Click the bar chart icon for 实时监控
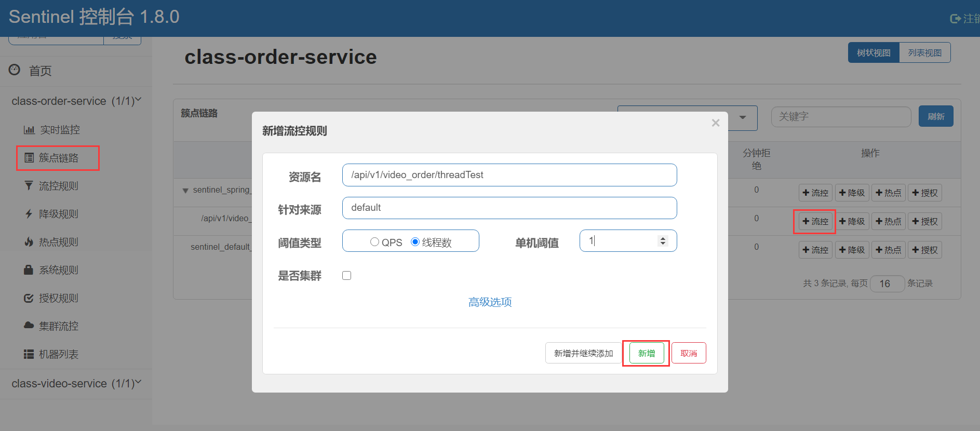Screen dimensions: 980x431 click(x=29, y=130)
